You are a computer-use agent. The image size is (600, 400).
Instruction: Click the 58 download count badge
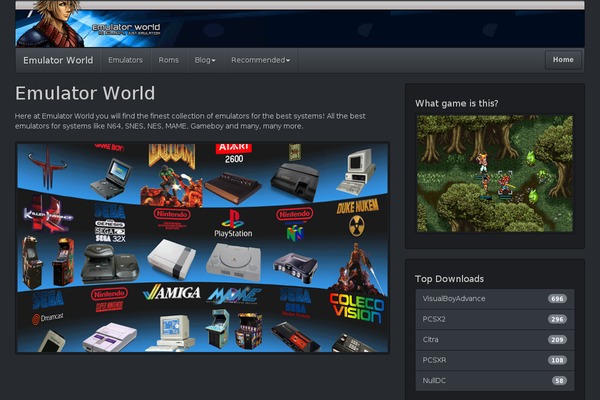tap(559, 380)
